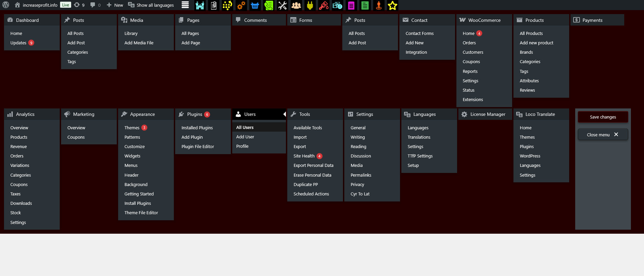Click the Live status badge
Screen dimensions: 644x276
point(65,5)
